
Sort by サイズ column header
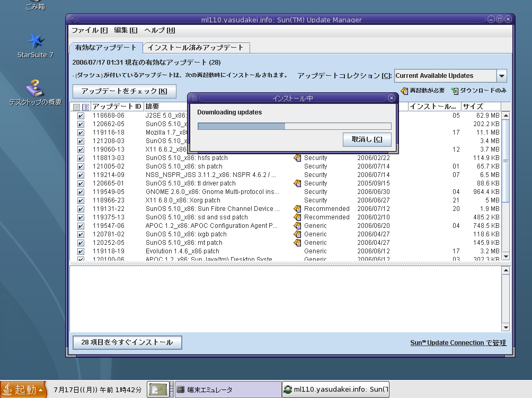click(481, 107)
